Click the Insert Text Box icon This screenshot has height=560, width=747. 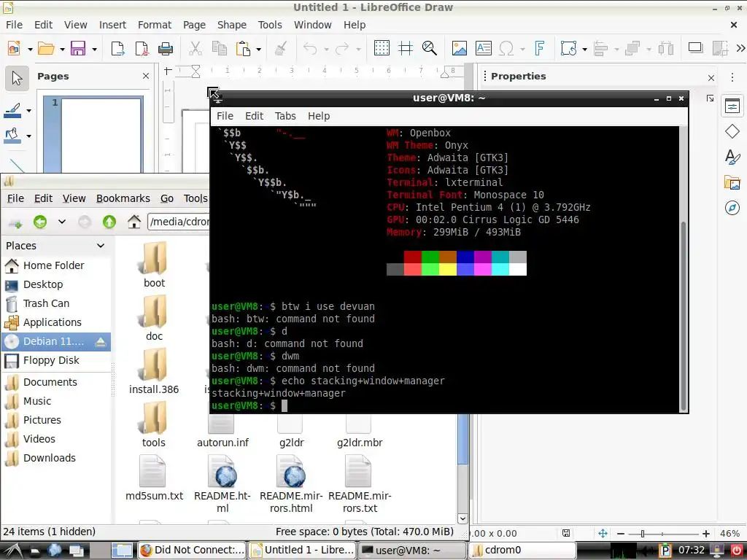[483, 48]
